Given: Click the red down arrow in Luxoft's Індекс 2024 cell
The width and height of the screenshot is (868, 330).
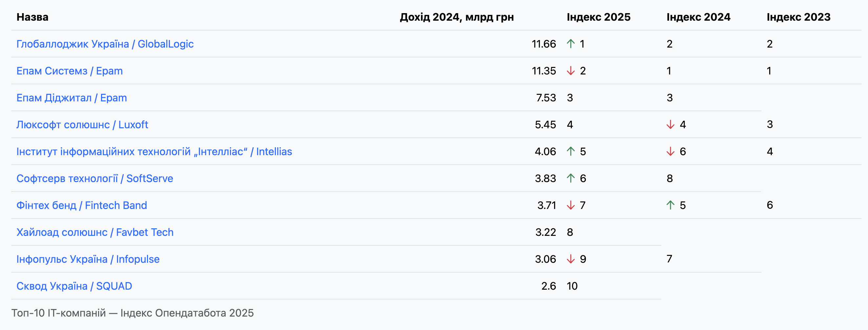Looking at the screenshot, I should point(670,125).
